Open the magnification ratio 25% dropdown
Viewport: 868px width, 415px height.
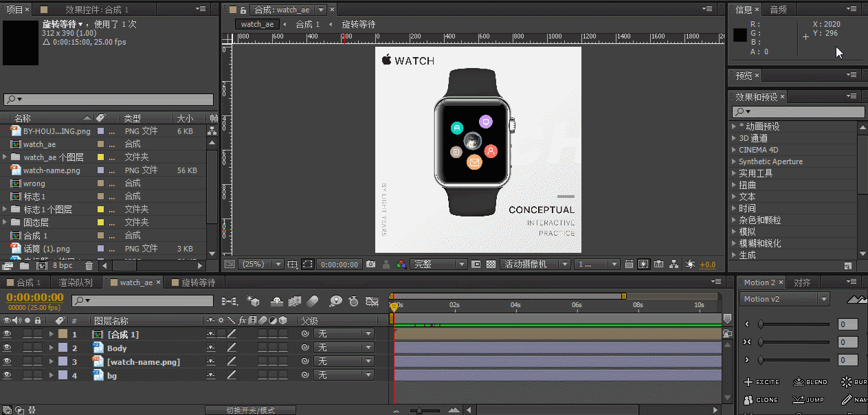tap(261, 264)
